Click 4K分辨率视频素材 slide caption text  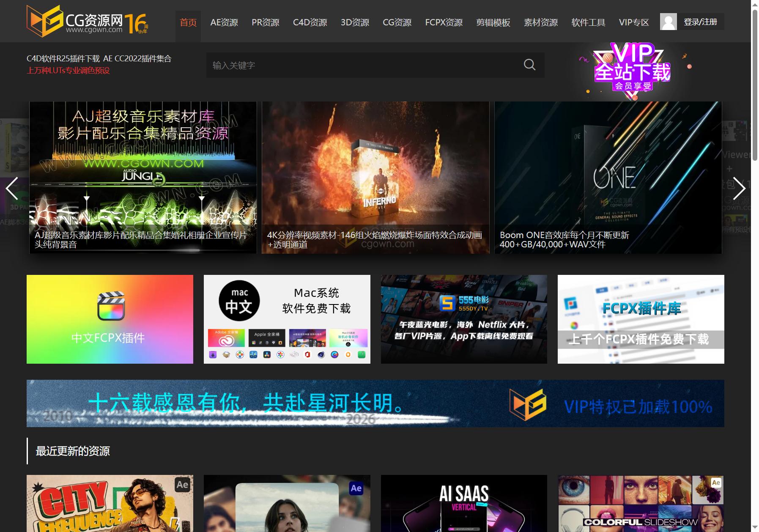[375, 240]
